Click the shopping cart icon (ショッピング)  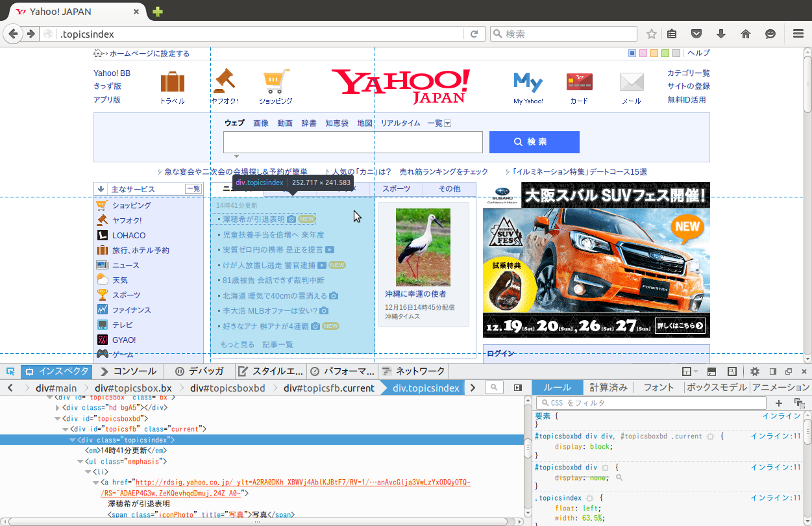pos(275,82)
